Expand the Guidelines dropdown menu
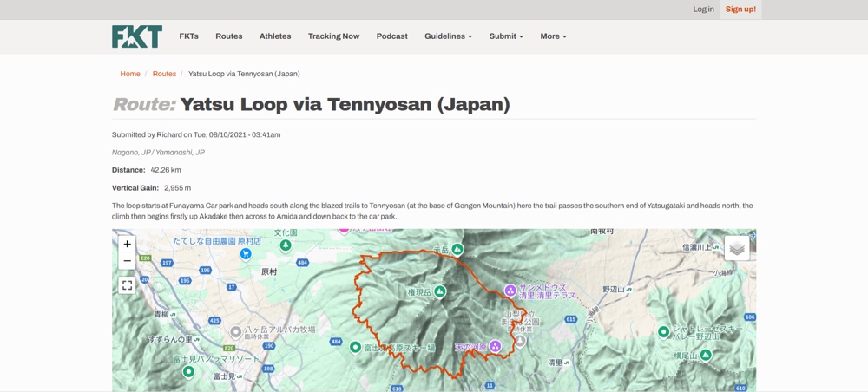This screenshot has width=868, height=392. pos(449,36)
